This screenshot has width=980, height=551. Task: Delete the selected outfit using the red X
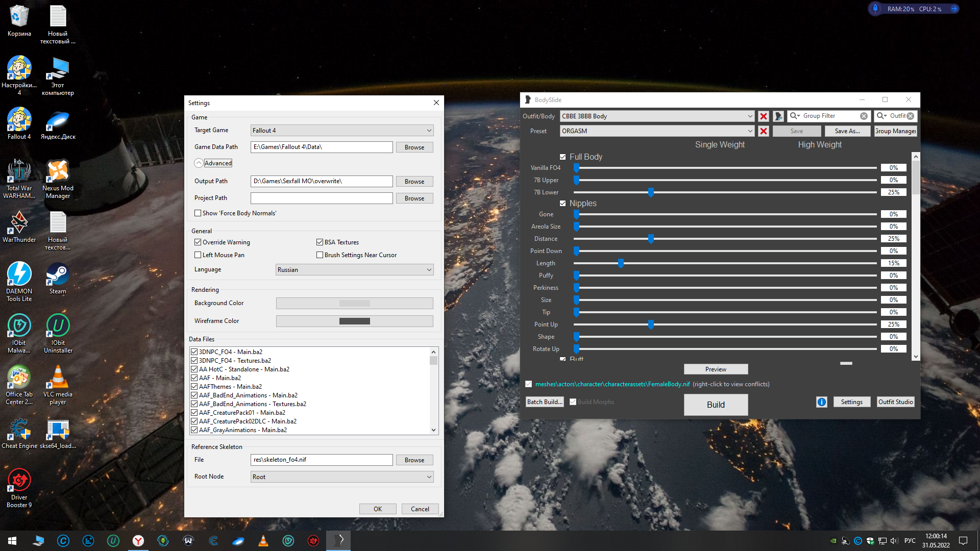point(763,116)
